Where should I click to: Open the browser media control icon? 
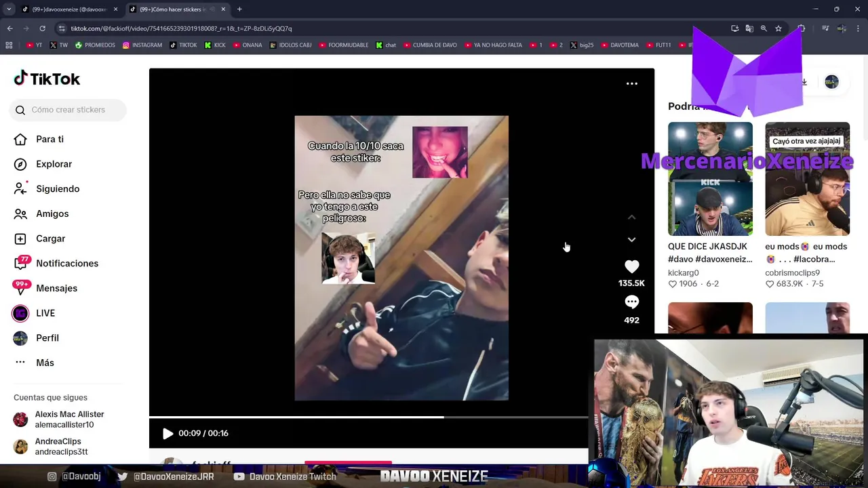825,28
